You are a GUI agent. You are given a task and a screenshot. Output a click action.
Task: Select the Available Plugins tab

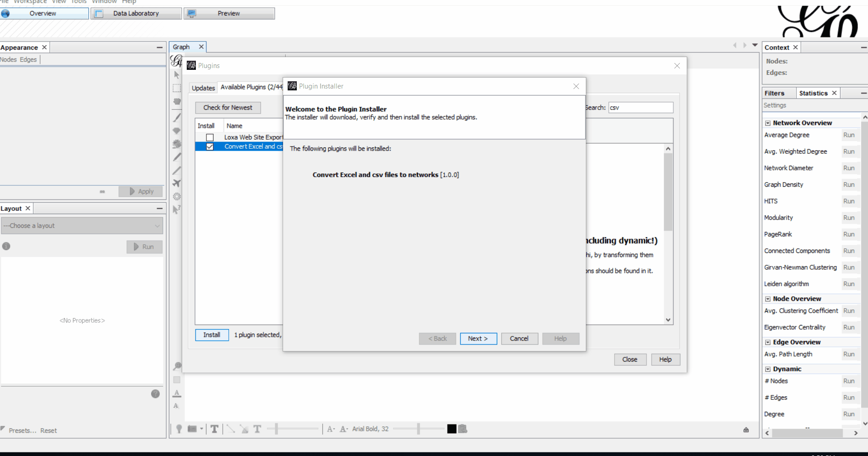(x=251, y=87)
